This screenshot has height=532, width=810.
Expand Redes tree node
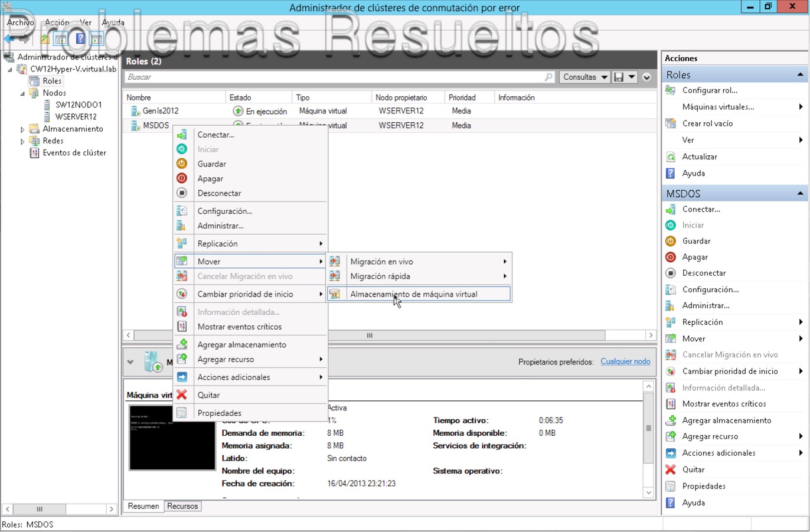22,141
